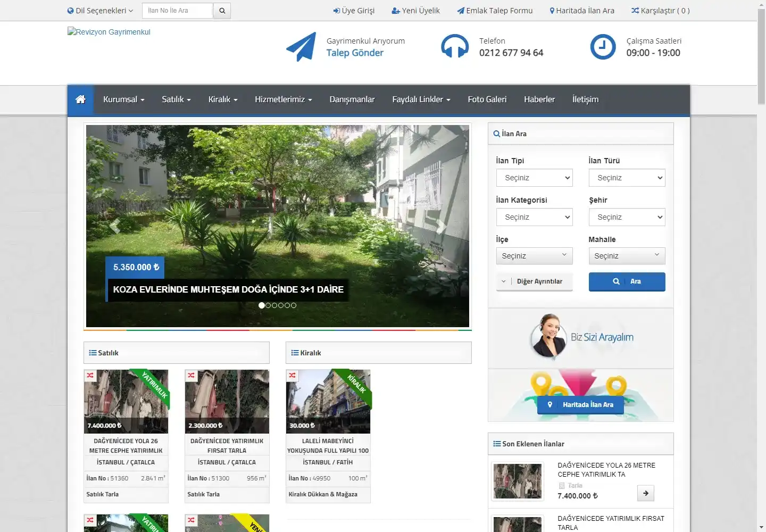Click the İlan No İle Ara input field
This screenshot has height=532, width=766.
[178, 11]
